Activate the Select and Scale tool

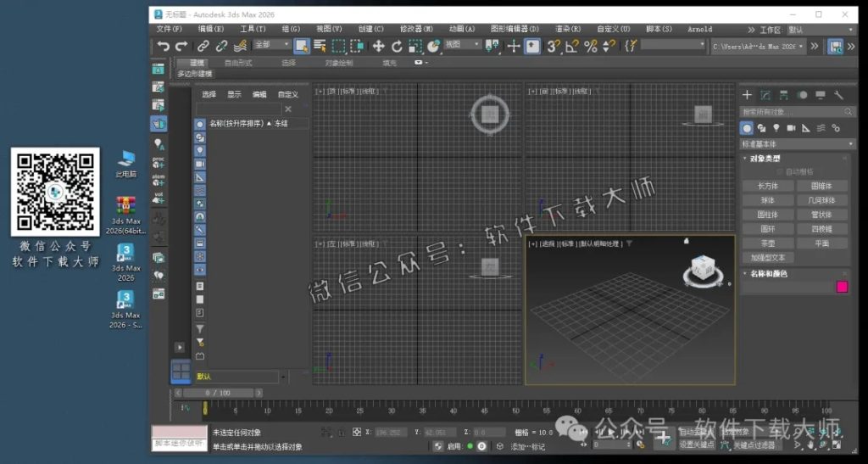tap(415, 47)
